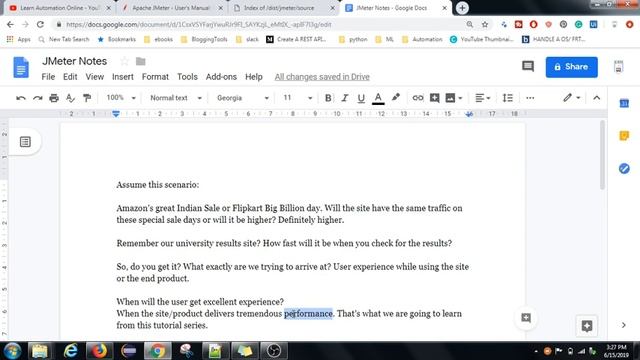Screen dimensions: 640x360
Task: Open the text color picker
Action: point(378,98)
